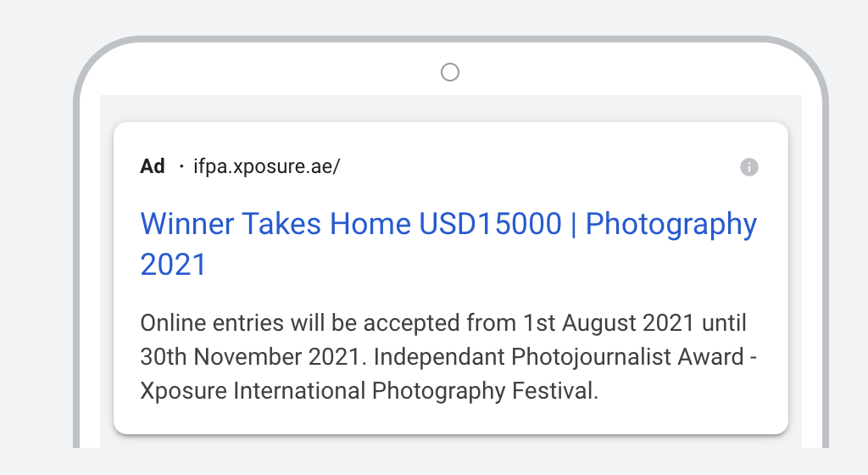The image size is (868, 475).
Task: Click USD15000 in the ad headline
Action: click(491, 224)
